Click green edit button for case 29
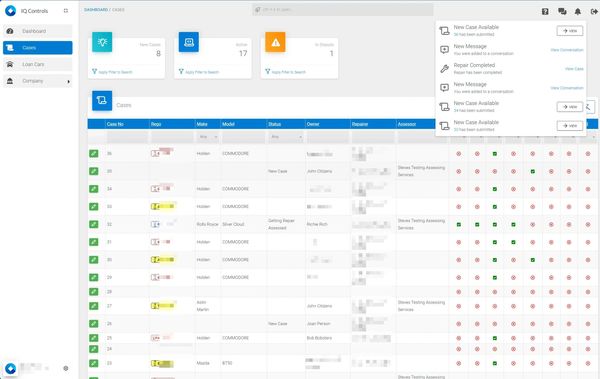 (94, 277)
